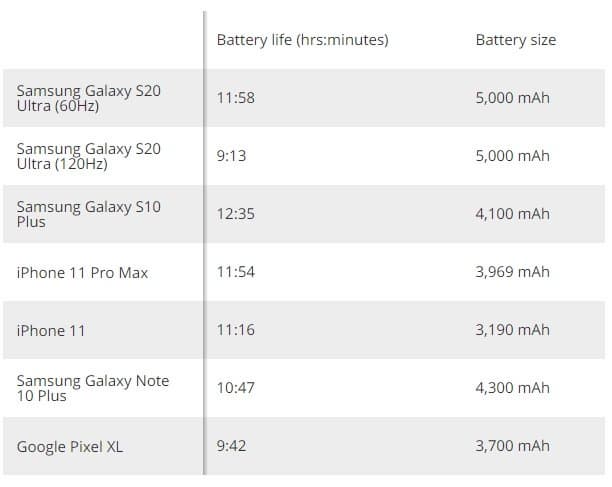
Task: Select the Samsung Galaxy Note 10 Plus label
Action: coord(93,388)
